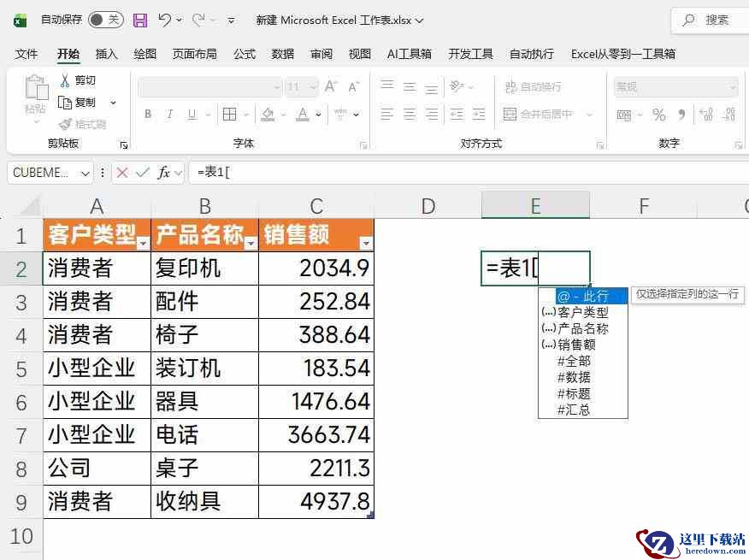Choose #全部 from the formula suggestions
The width and height of the screenshot is (749, 560).
click(x=574, y=361)
